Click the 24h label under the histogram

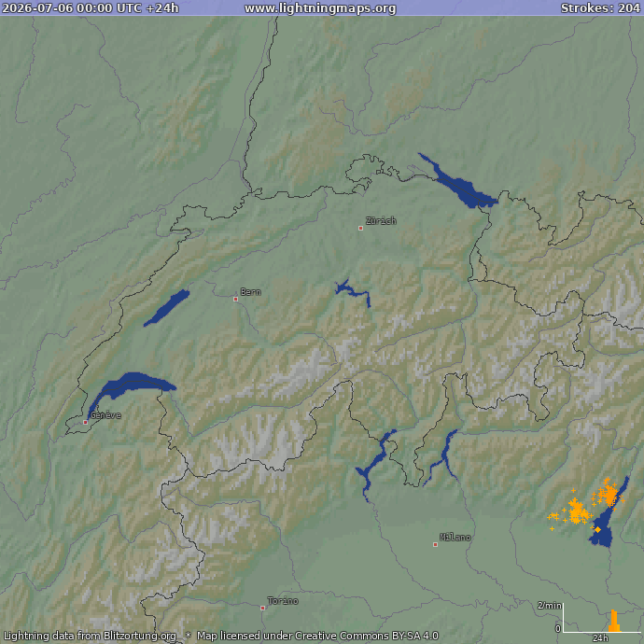pyautogui.click(x=600, y=637)
